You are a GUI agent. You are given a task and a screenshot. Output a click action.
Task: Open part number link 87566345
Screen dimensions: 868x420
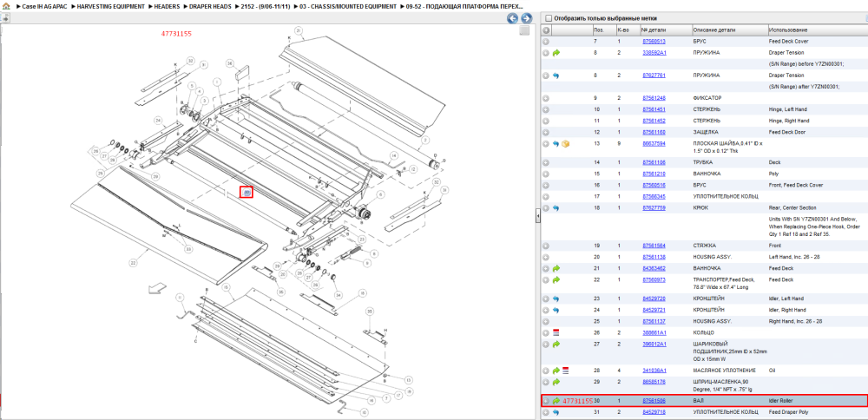point(654,196)
